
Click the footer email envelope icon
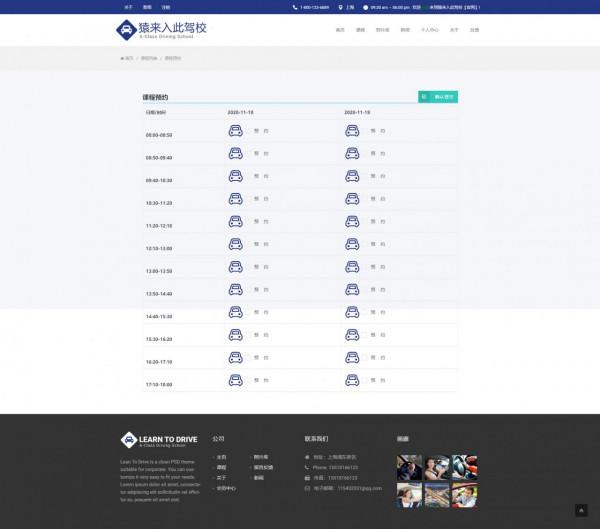point(307,488)
